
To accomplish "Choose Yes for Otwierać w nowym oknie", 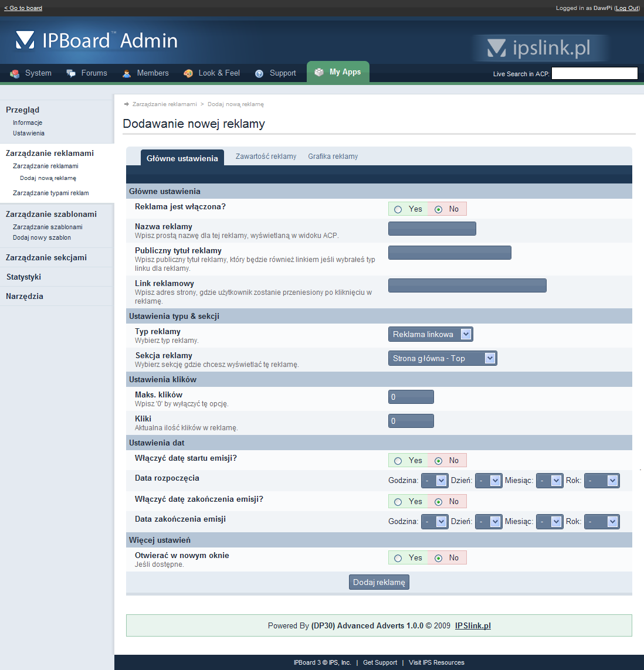I will click(x=398, y=558).
